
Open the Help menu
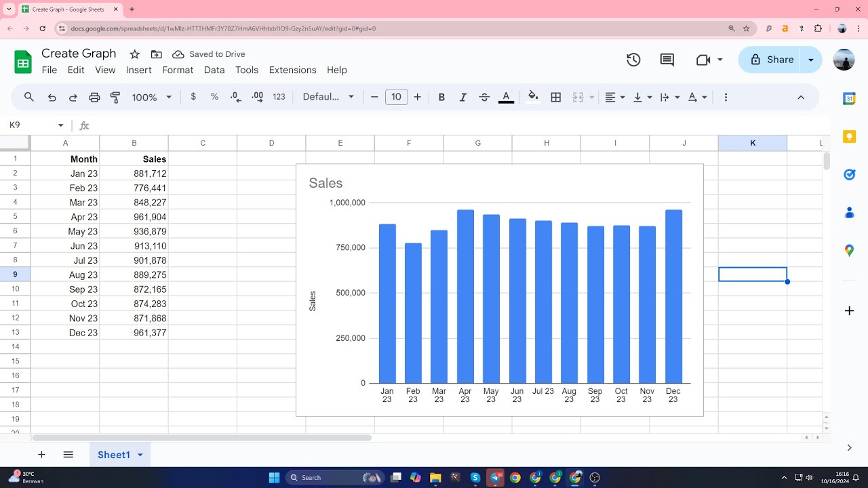point(337,70)
